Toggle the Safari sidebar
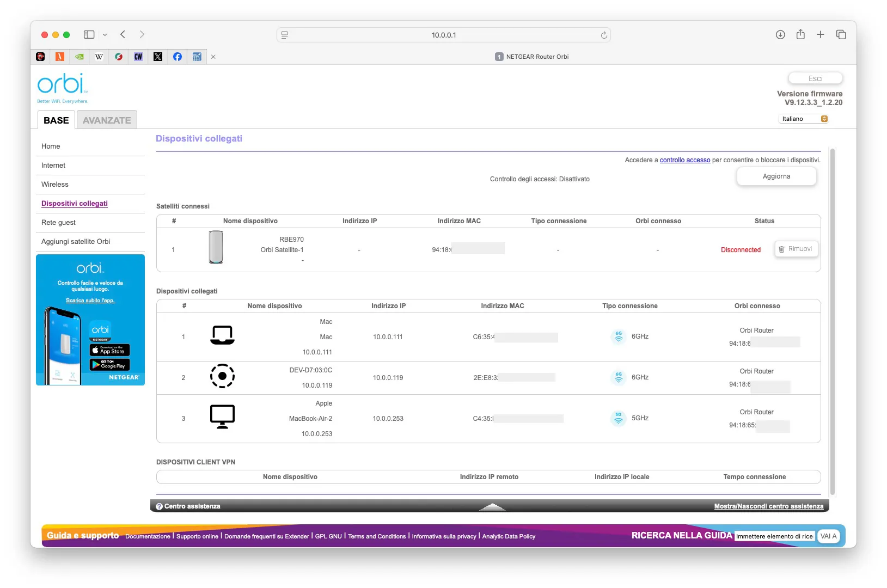This screenshot has height=588, width=887. pyautogui.click(x=89, y=35)
